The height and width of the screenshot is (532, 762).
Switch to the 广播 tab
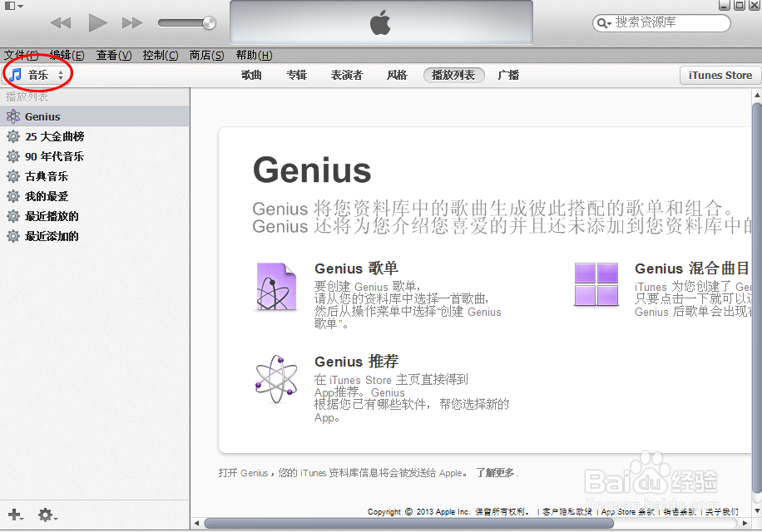(508, 76)
